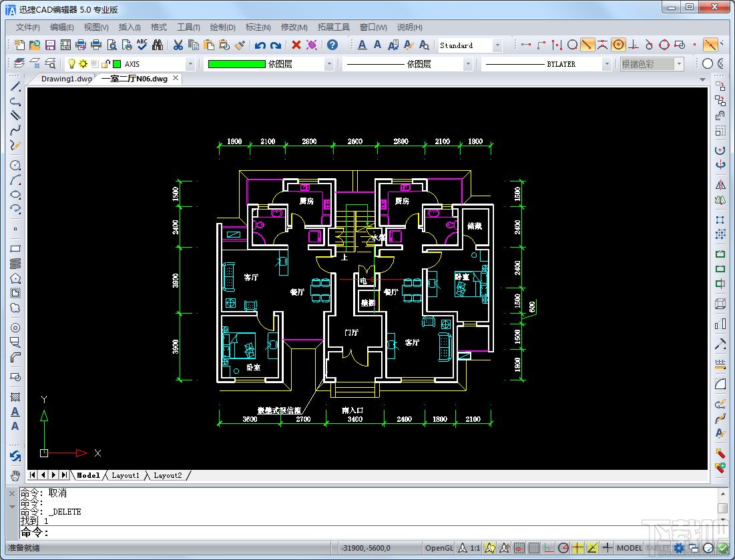Click the red X Delete icon

(x=296, y=45)
